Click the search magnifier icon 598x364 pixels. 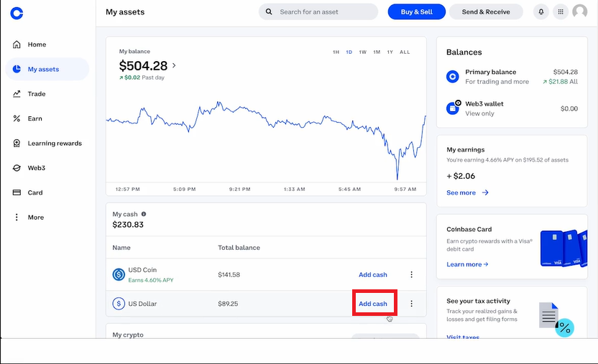(269, 11)
